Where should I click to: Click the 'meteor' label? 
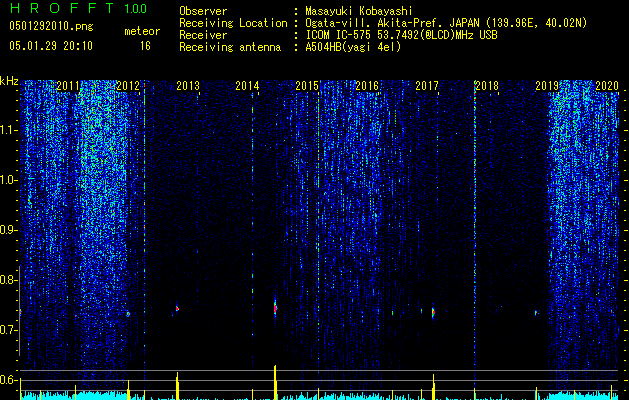coord(142,31)
